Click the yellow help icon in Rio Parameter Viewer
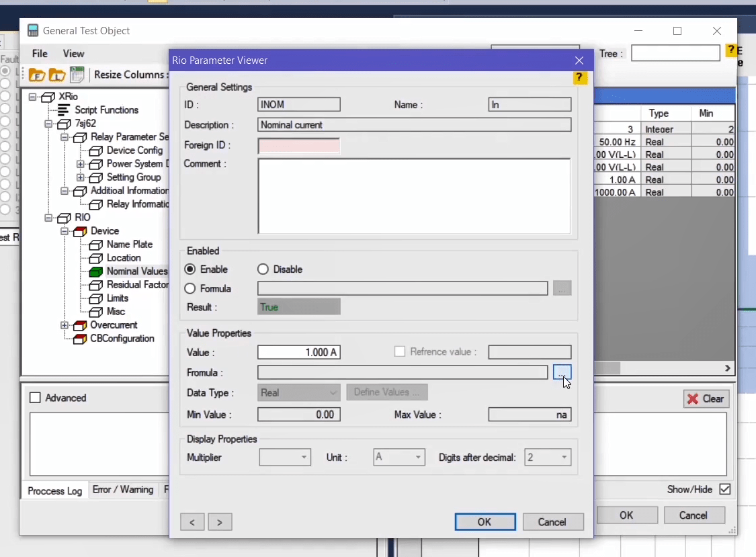The image size is (756, 557). [579, 78]
